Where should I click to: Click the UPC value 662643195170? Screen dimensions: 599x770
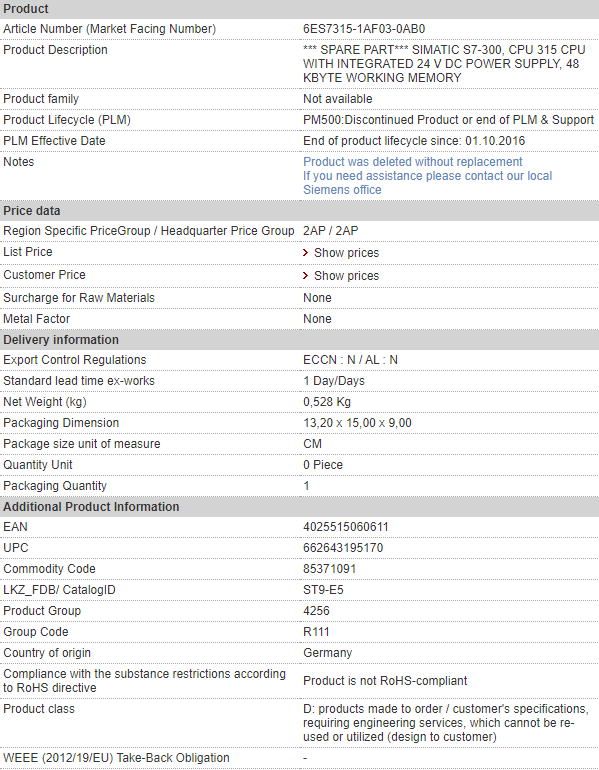pyautogui.click(x=343, y=548)
